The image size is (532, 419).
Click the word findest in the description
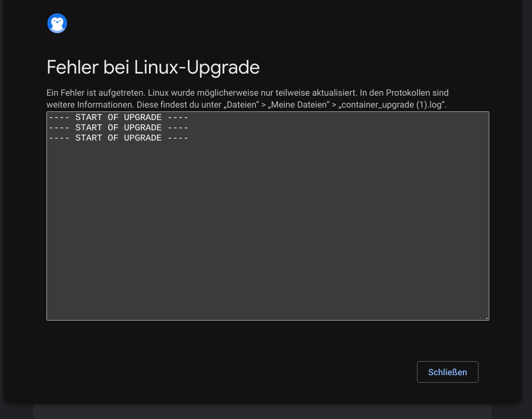pos(173,104)
